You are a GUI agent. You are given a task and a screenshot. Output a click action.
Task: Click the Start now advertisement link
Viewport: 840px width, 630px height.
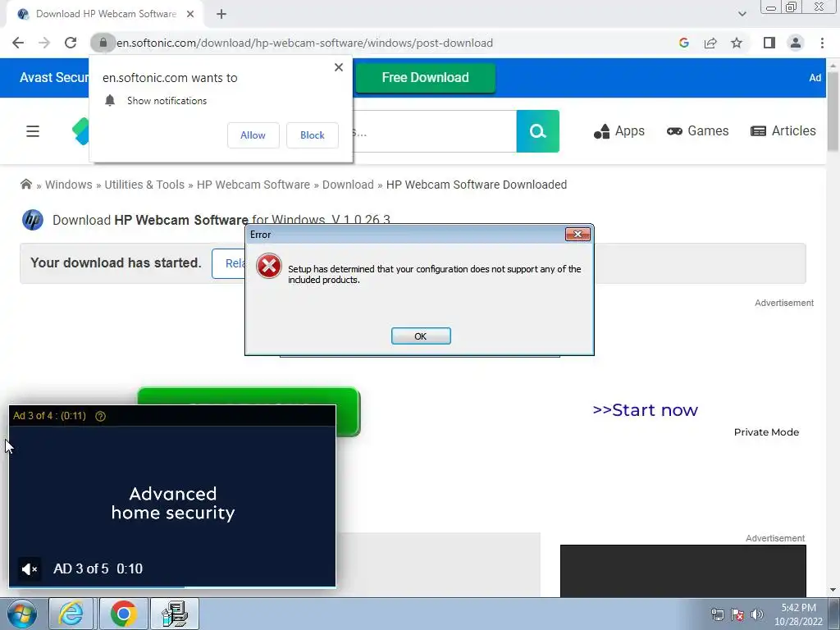point(645,410)
